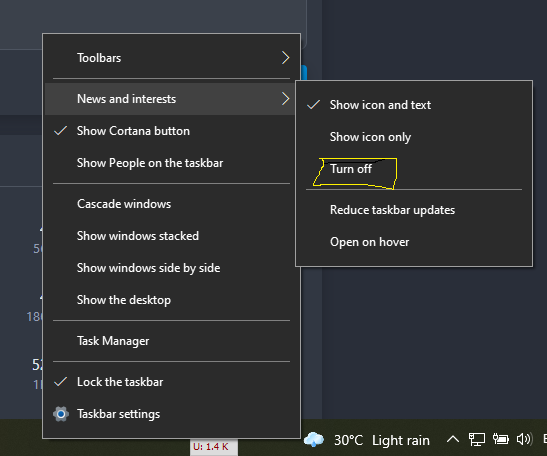Show hidden tray icons via up arrow
Viewport: 547px width, 456px height.
pyautogui.click(x=453, y=439)
